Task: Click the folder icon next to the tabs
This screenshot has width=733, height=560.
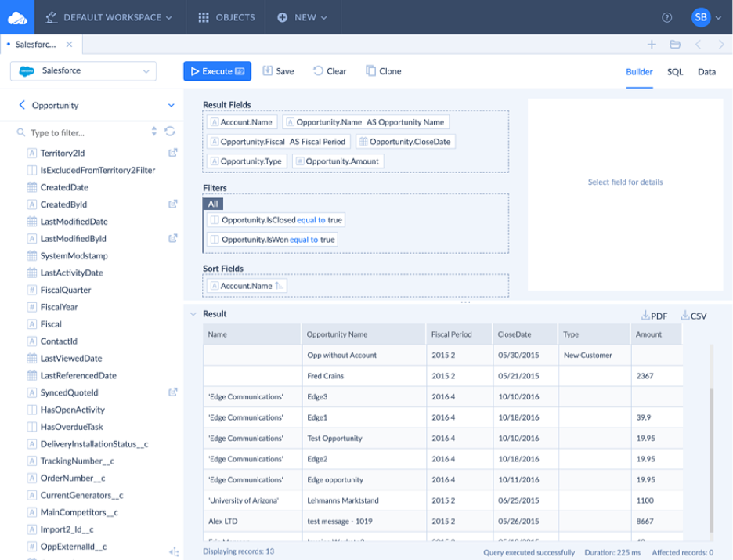Action: pyautogui.click(x=674, y=45)
